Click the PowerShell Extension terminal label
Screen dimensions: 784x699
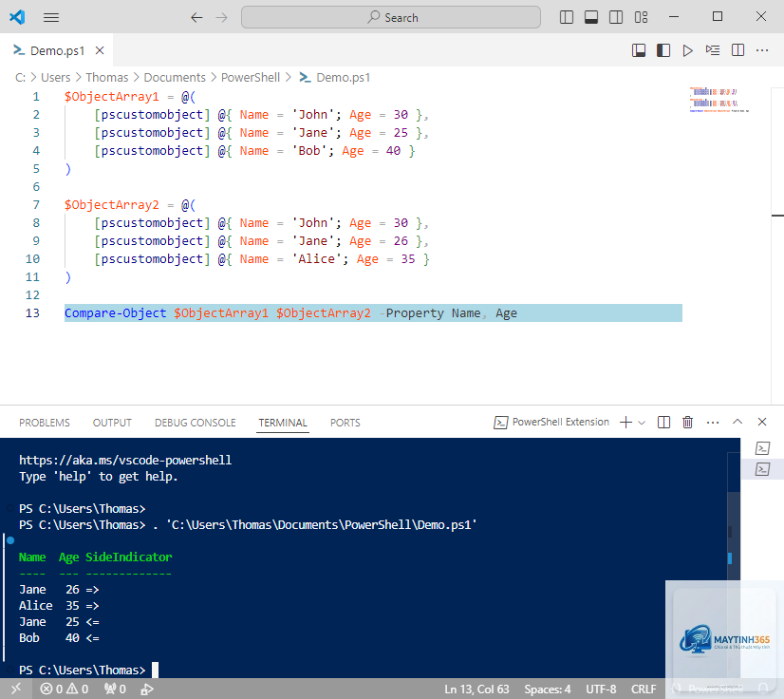coord(551,423)
